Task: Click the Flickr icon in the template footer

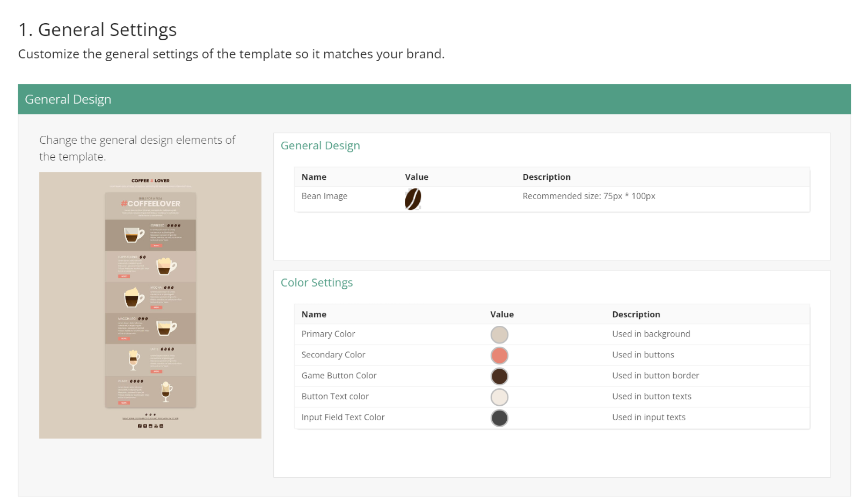Action: (151, 426)
